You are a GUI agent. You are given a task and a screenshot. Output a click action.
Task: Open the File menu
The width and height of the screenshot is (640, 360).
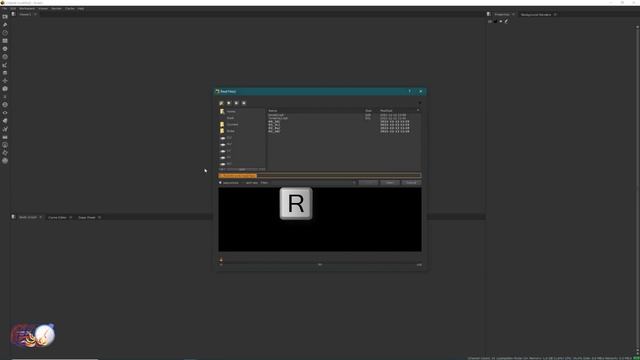pos(4,8)
